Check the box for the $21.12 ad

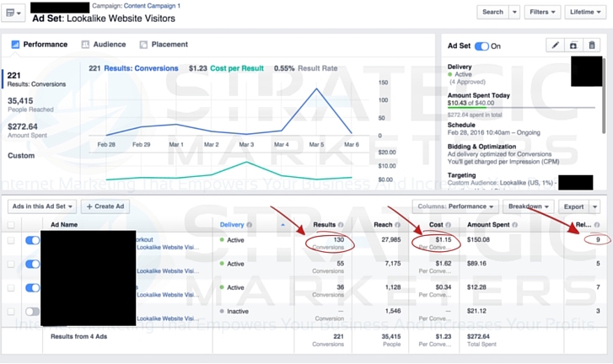click(11, 312)
